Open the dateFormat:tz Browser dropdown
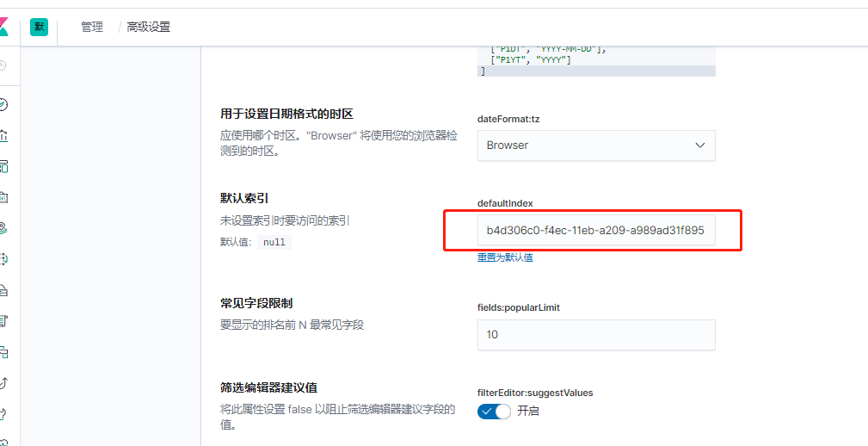 pyautogui.click(x=596, y=146)
